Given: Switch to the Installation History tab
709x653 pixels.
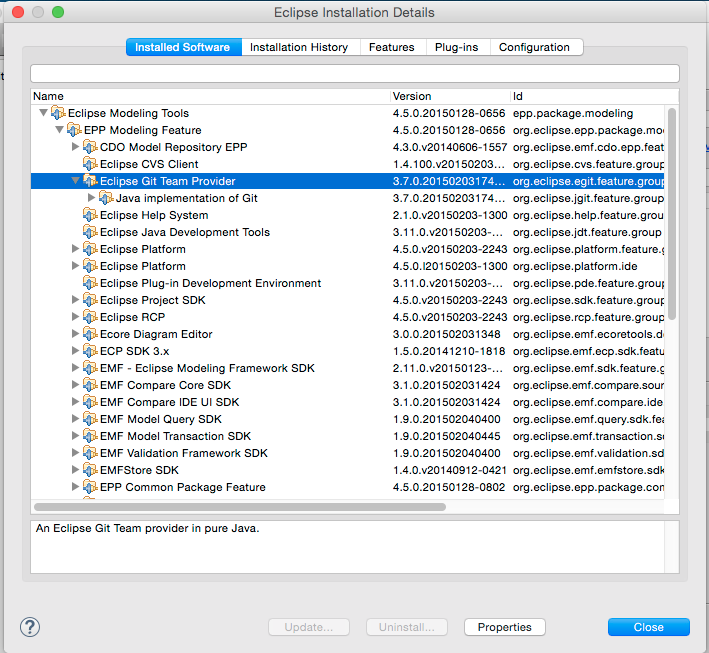Looking at the screenshot, I should click(x=299, y=47).
